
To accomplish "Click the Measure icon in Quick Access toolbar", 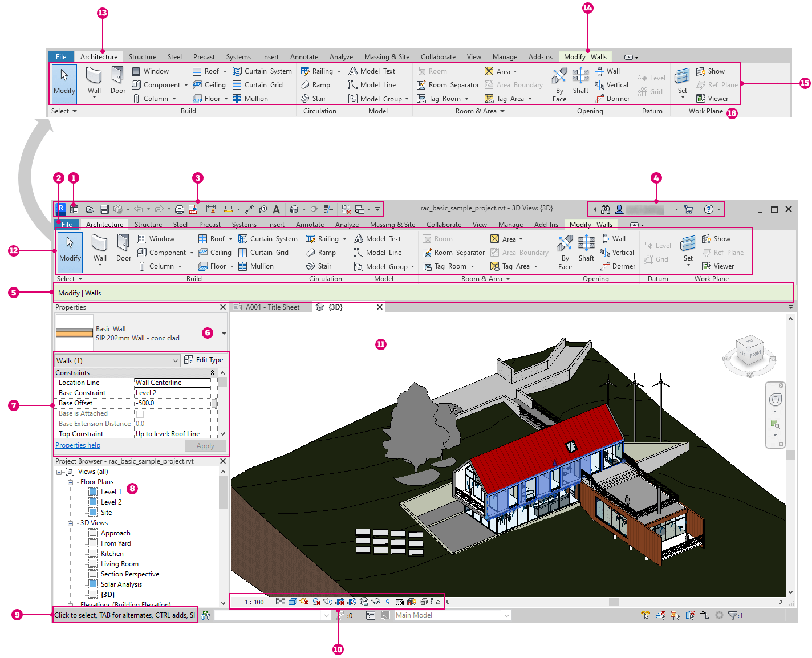I will coord(229,209).
